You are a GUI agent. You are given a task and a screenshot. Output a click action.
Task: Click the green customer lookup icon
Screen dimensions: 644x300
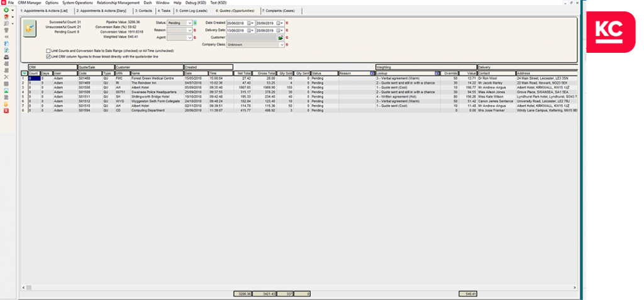tap(281, 37)
